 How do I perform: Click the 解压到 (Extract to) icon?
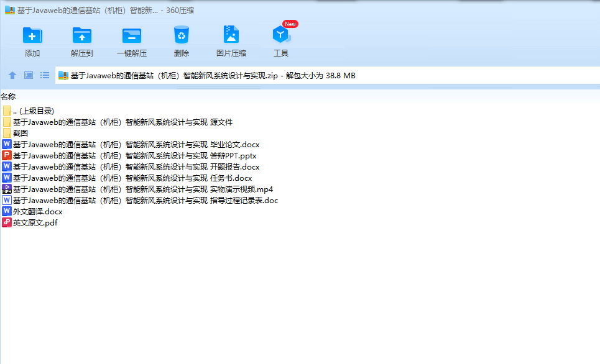click(x=82, y=35)
